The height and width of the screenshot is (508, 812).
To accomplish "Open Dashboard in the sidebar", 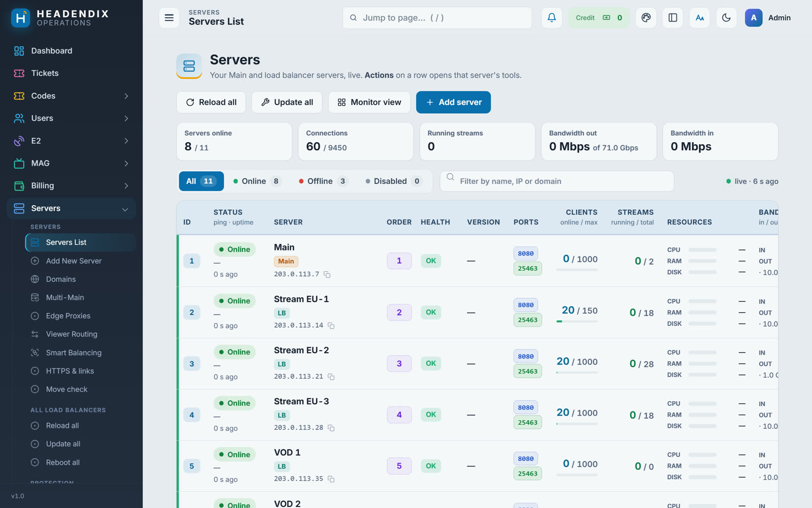I will click(x=71, y=51).
